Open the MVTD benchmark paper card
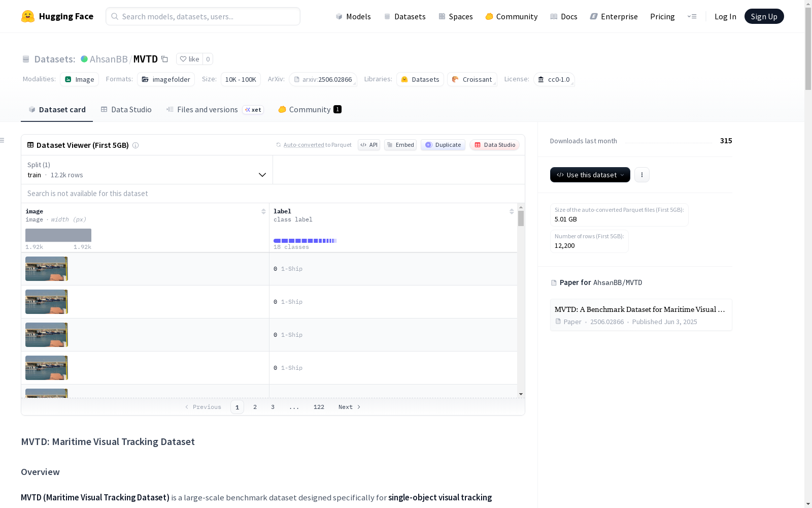Image resolution: width=812 pixels, height=508 pixels. 641,315
